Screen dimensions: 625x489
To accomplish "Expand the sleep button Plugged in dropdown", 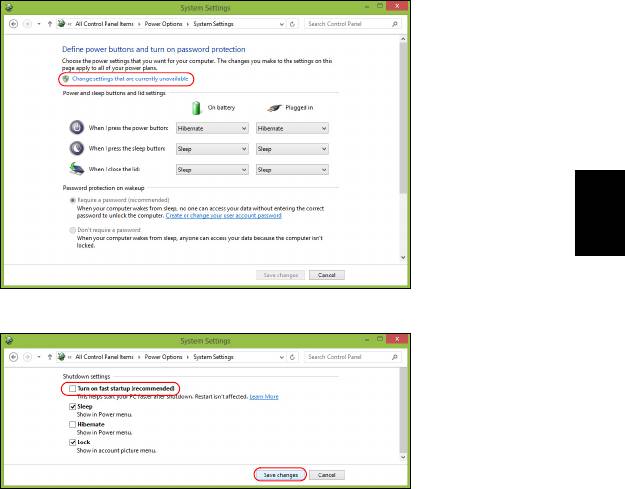I will 292,149.
